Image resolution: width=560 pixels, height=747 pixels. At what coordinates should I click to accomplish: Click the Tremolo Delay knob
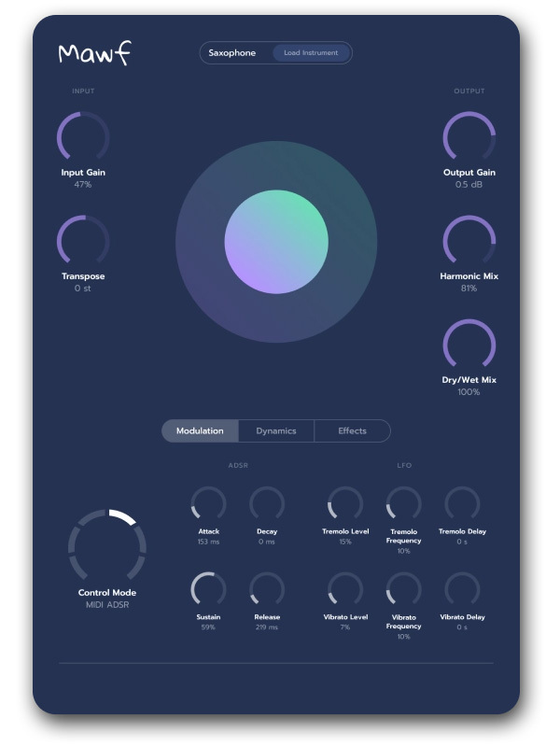point(462,504)
